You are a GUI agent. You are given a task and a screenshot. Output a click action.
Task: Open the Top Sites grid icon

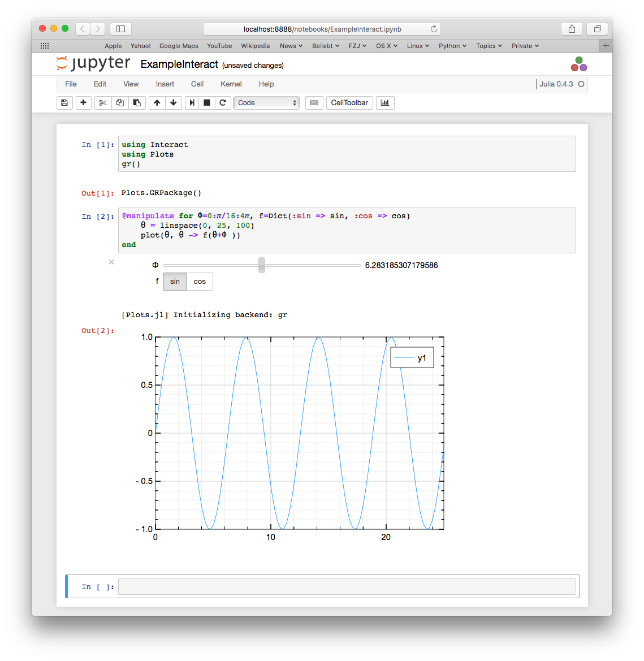[44, 46]
